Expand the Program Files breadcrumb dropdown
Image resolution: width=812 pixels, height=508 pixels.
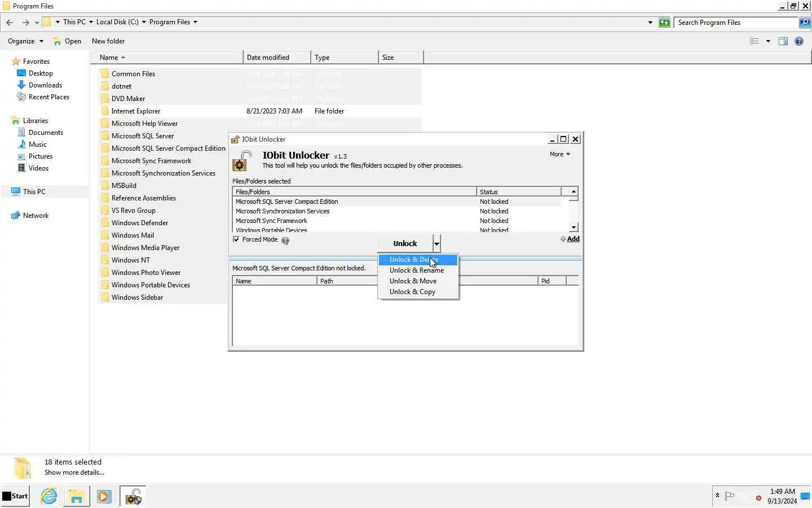[x=196, y=22]
